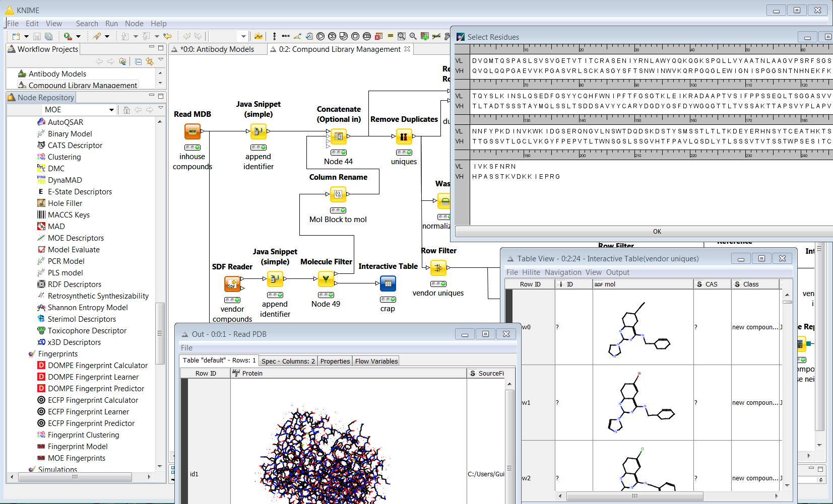The image size is (833, 504).
Task: Click the w0 molecule structure cell
Action: pyautogui.click(x=643, y=327)
